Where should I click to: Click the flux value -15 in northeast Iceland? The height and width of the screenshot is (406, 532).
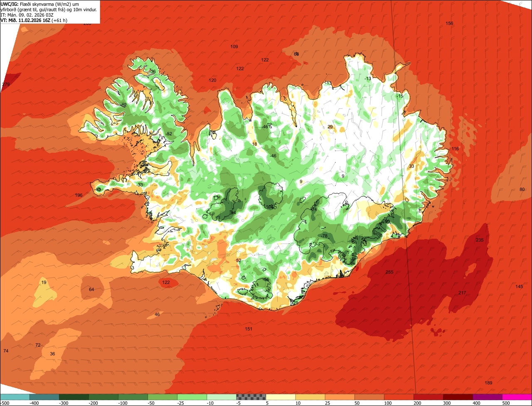(399, 96)
